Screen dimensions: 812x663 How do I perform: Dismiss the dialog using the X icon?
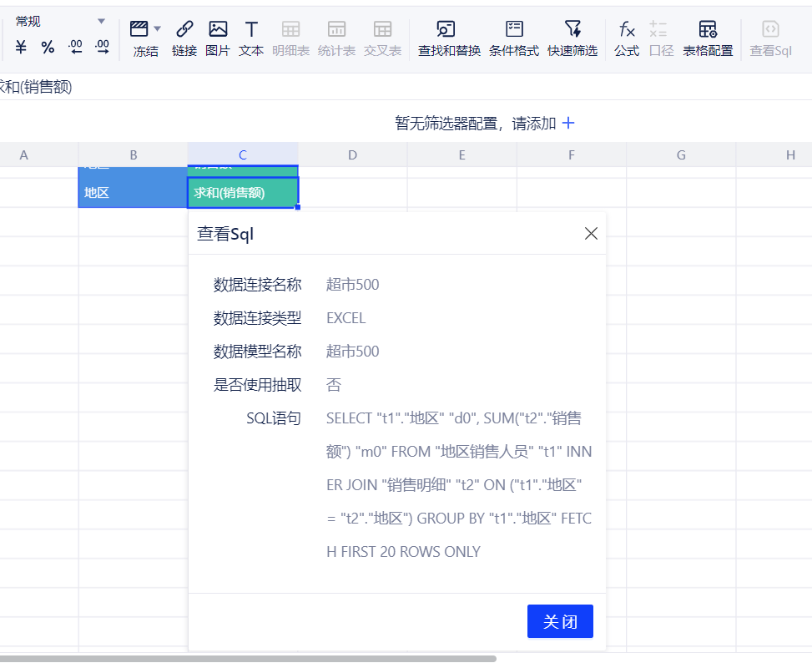point(591,234)
